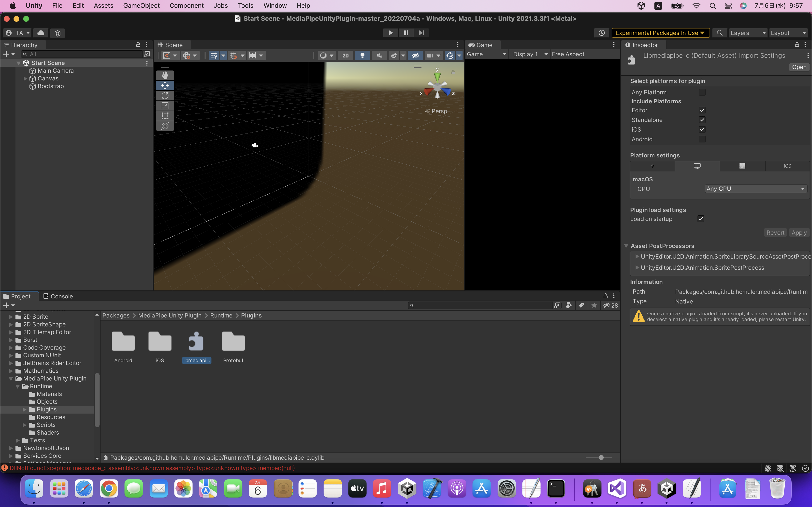Open the CPU Any CPU dropdown

click(755, 189)
